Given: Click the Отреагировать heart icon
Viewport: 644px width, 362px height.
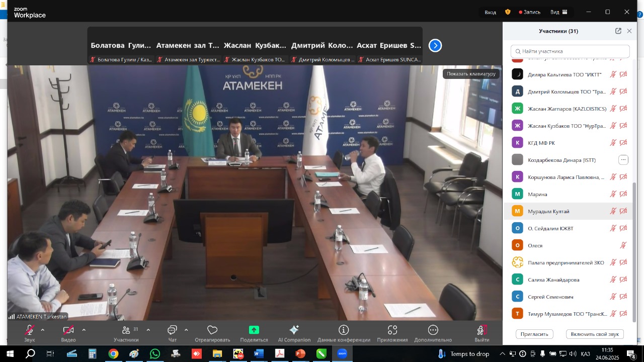Looking at the screenshot, I should [212, 330].
